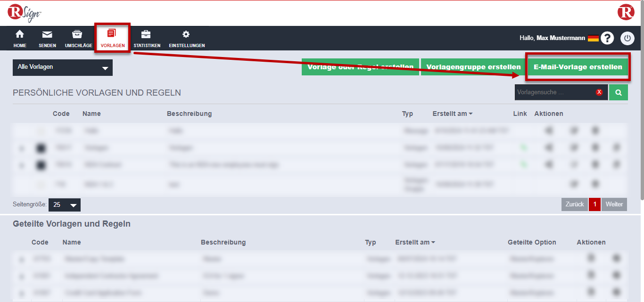This screenshot has width=644, height=302.
Task: Click the Zurück pagination button
Action: [x=575, y=204]
